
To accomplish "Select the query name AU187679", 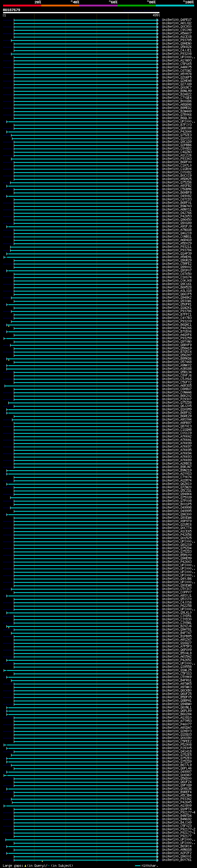I will click(11, 10).
